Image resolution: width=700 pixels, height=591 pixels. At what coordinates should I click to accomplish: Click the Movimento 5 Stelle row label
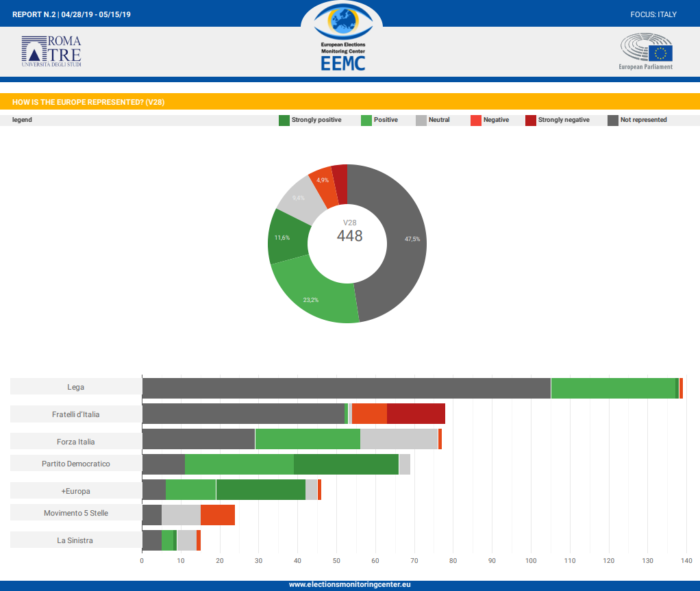pos(76,513)
